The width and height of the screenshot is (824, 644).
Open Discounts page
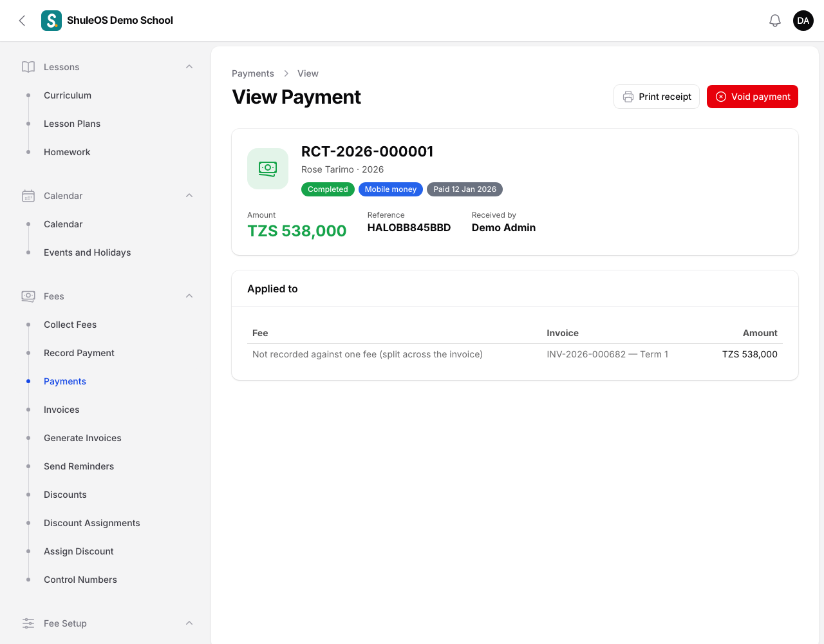pos(65,495)
